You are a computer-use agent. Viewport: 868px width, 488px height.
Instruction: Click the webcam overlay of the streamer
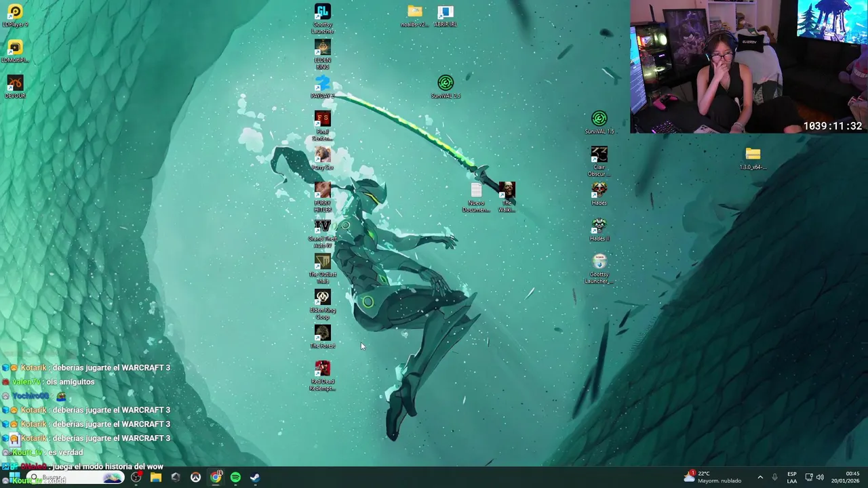(749, 66)
